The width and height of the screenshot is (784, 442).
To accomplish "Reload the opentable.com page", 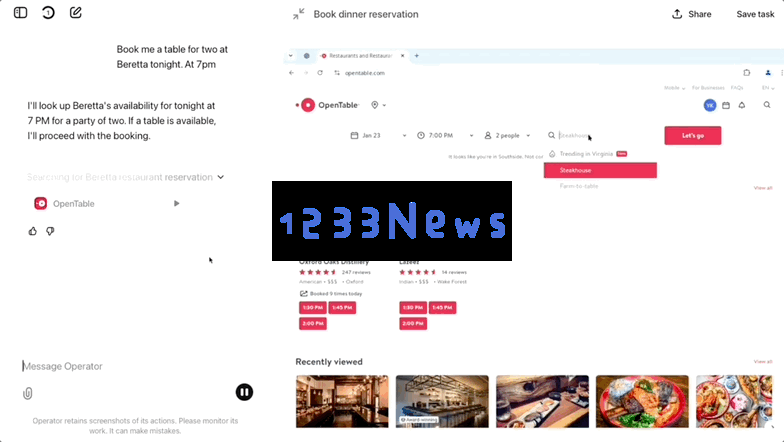I will point(320,72).
